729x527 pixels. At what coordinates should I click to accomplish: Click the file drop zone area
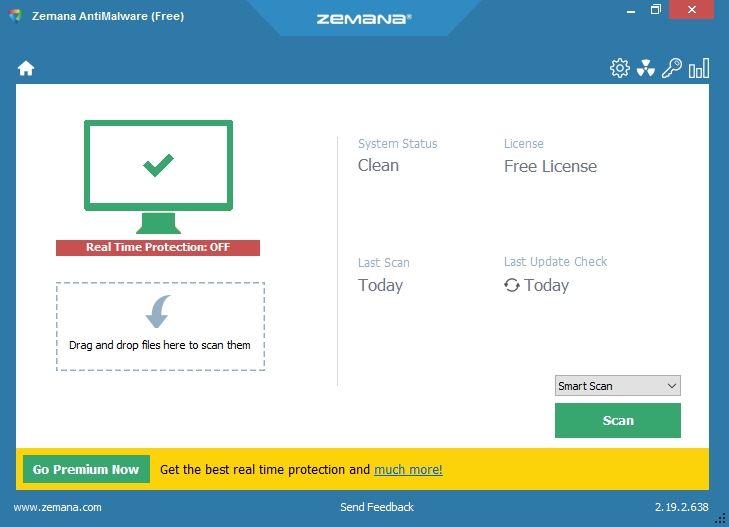click(x=160, y=326)
